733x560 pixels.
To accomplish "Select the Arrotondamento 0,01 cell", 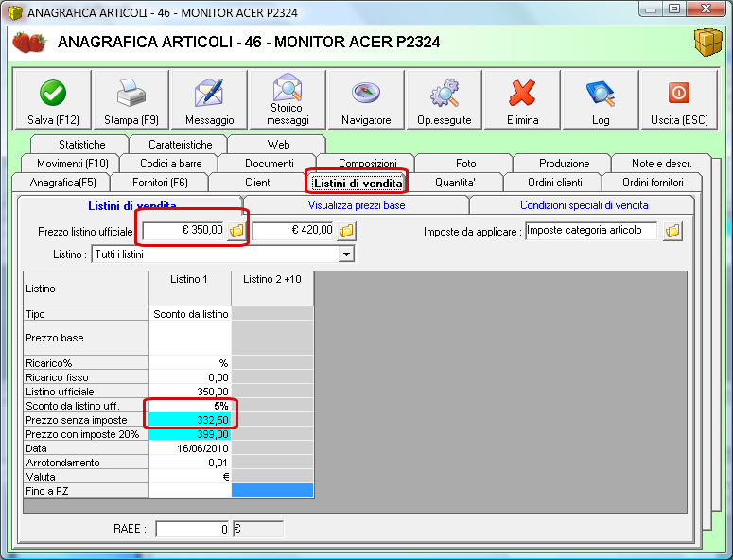I will [x=190, y=463].
